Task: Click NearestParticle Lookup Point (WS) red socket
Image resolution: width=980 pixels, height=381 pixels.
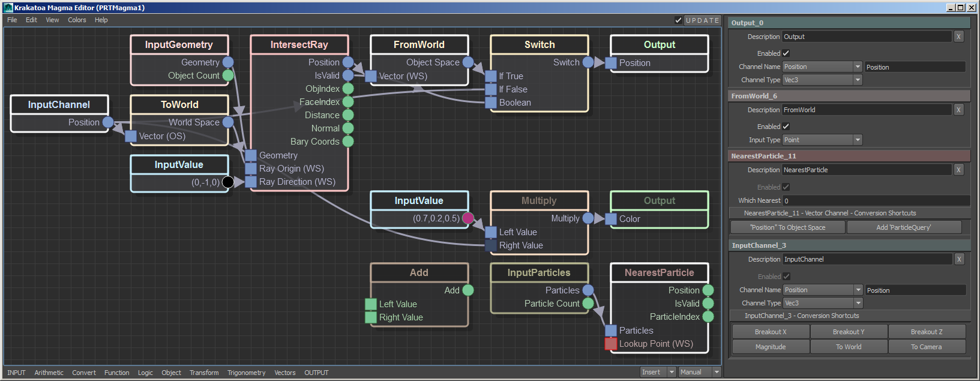Action: pos(611,344)
